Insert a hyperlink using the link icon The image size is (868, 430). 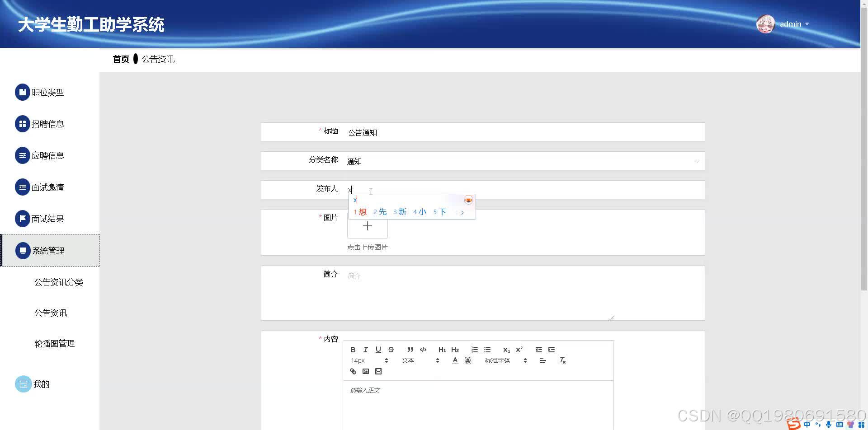tap(353, 371)
